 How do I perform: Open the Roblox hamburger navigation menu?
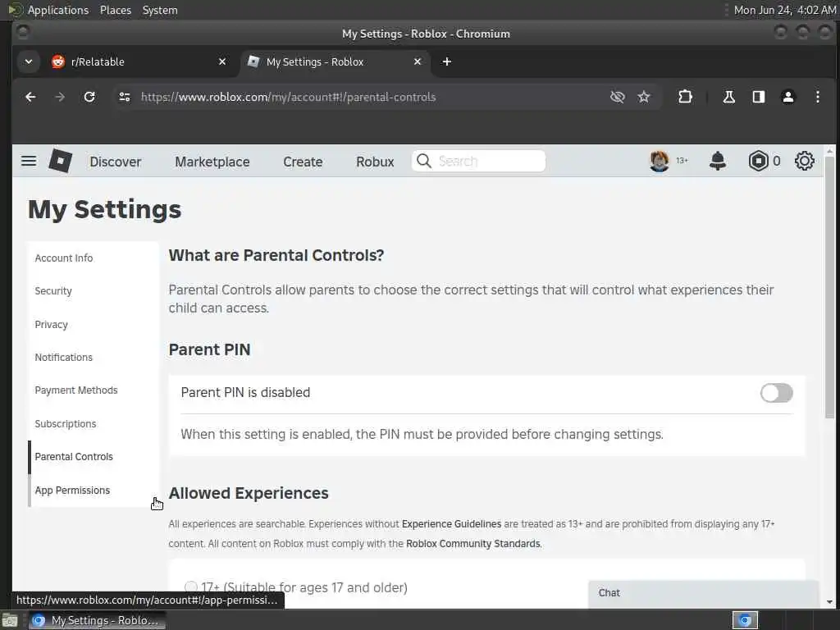click(x=29, y=161)
